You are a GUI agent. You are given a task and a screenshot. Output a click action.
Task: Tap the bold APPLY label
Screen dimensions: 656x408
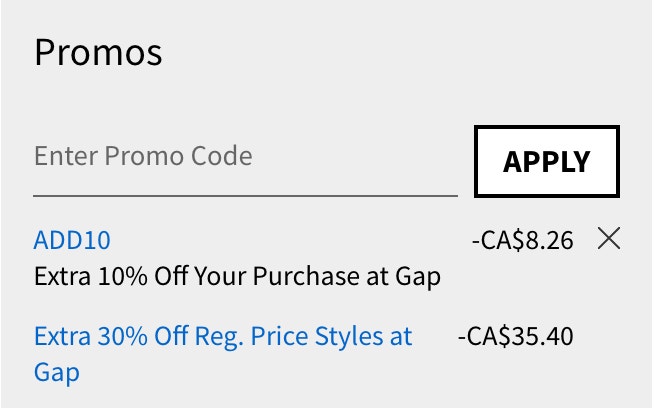(x=547, y=162)
